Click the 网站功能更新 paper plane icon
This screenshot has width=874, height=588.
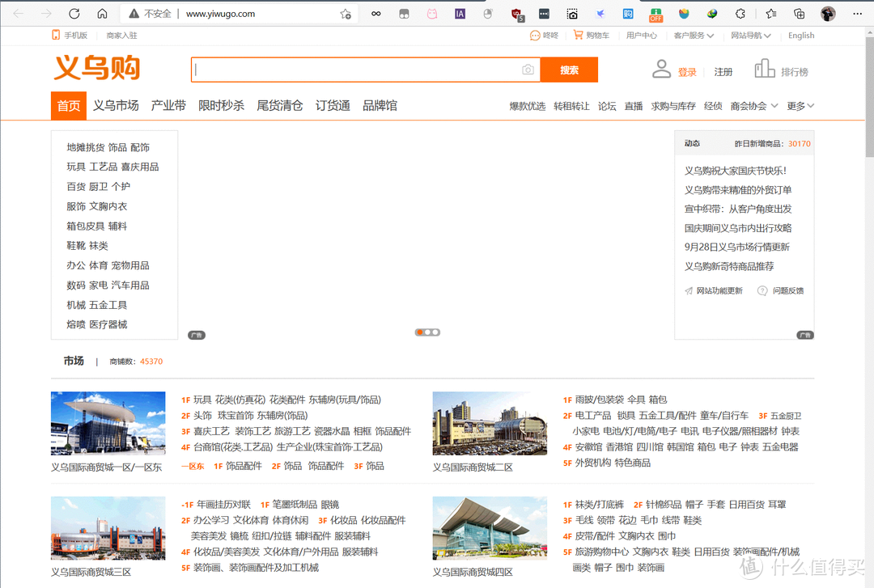tap(689, 291)
